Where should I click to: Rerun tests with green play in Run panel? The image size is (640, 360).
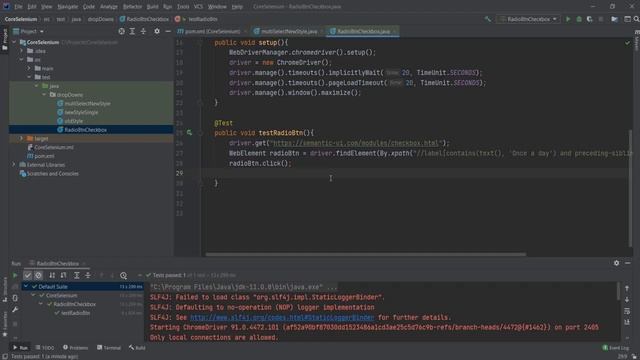pyautogui.click(x=15, y=276)
